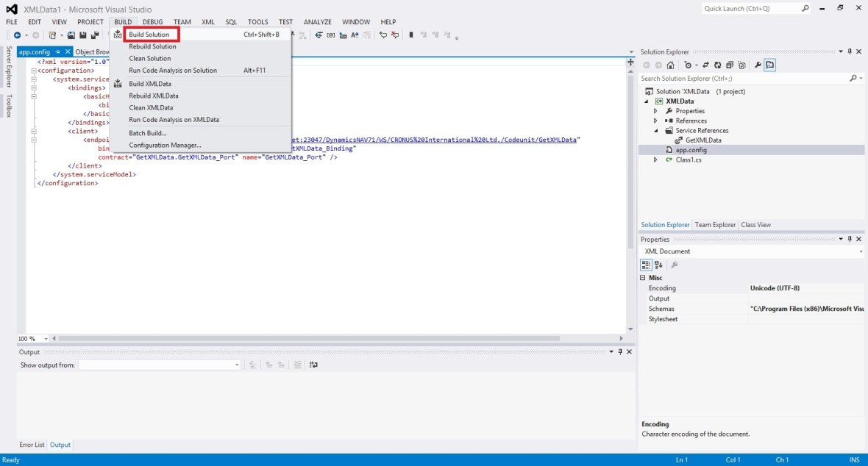The image size is (868, 466).
Task: Expand the References node
Action: click(654, 121)
